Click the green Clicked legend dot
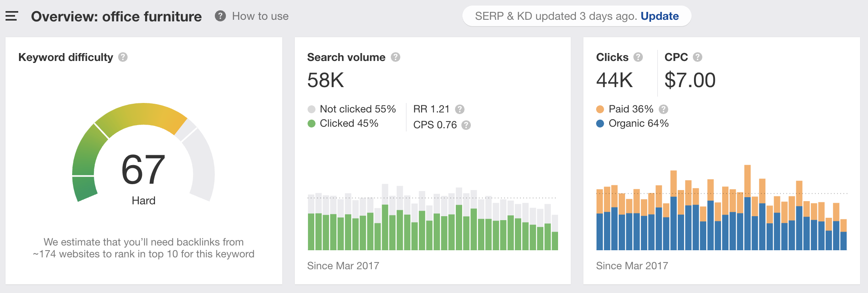Viewport: 868px width, 293px height. pyautogui.click(x=312, y=124)
